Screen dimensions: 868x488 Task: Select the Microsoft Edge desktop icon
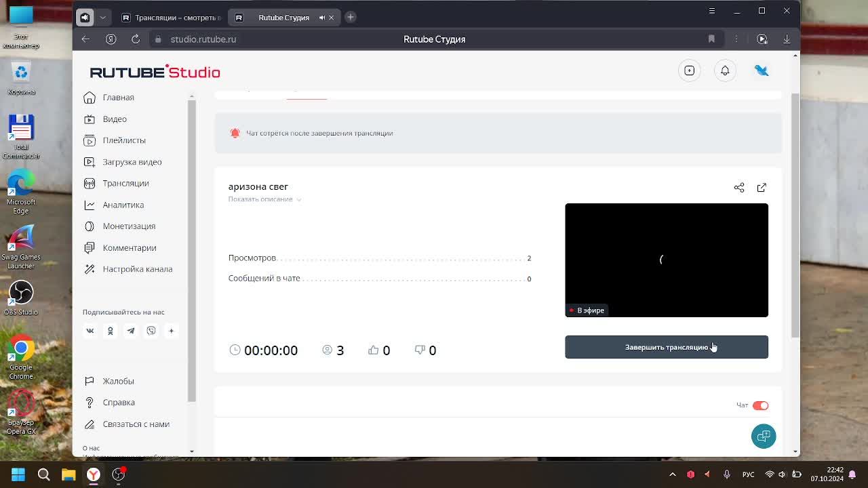[x=21, y=191]
